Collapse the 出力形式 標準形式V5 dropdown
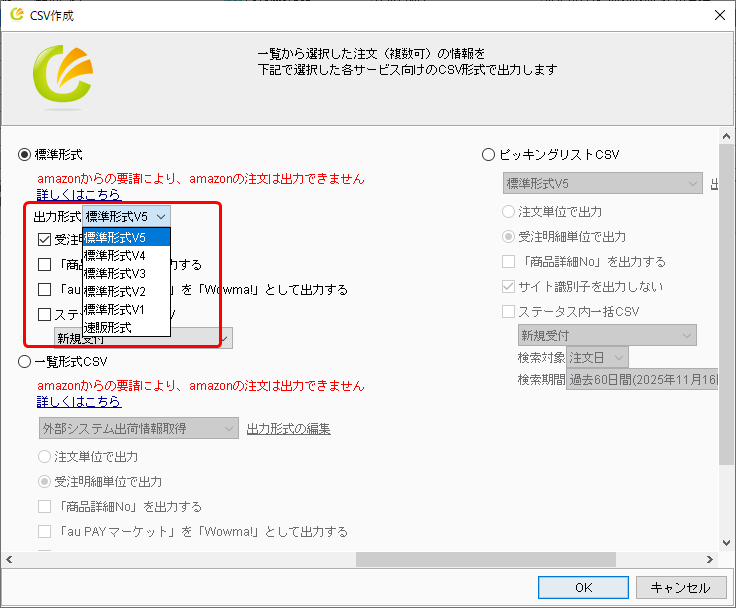Image resolution: width=736 pixels, height=608 pixels. click(127, 215)
